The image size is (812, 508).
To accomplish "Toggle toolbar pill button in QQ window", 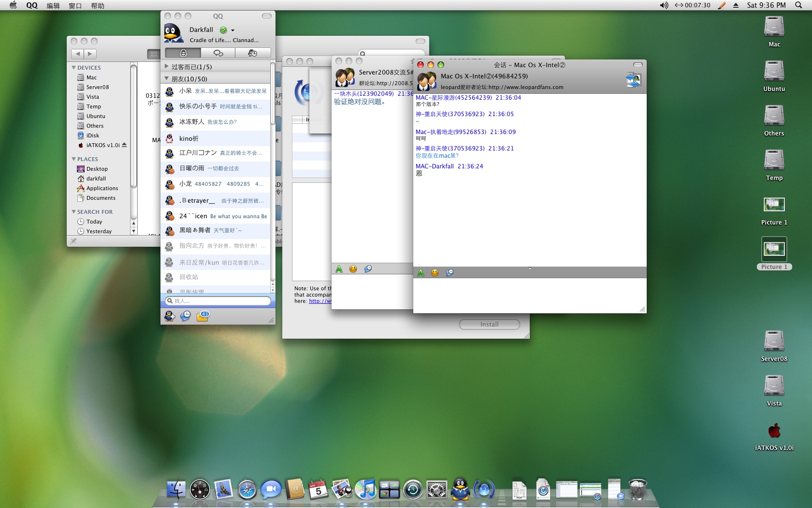I will click(x=267, y=16).
